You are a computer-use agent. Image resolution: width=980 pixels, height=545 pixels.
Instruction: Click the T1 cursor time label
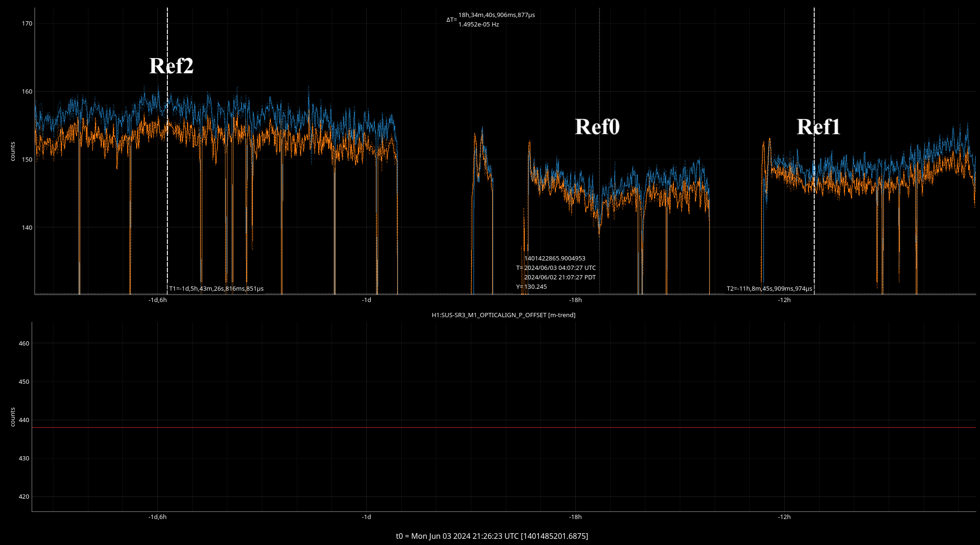point(217,289)
